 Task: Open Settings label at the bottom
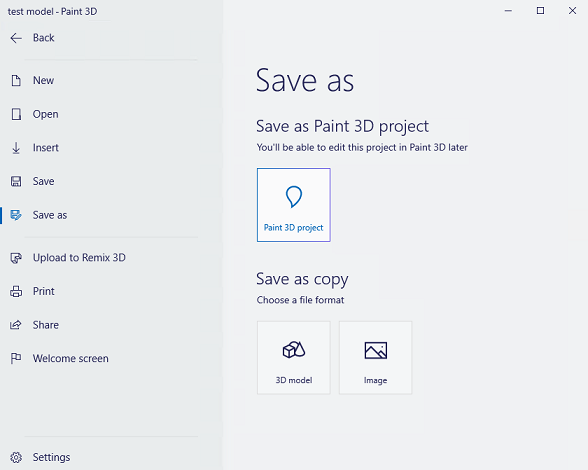(51, 457)
